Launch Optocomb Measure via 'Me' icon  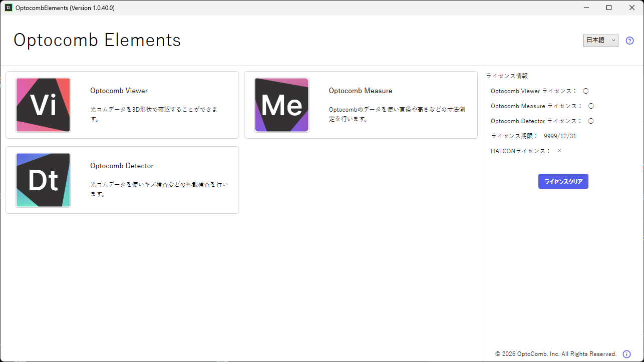point(281,105)
